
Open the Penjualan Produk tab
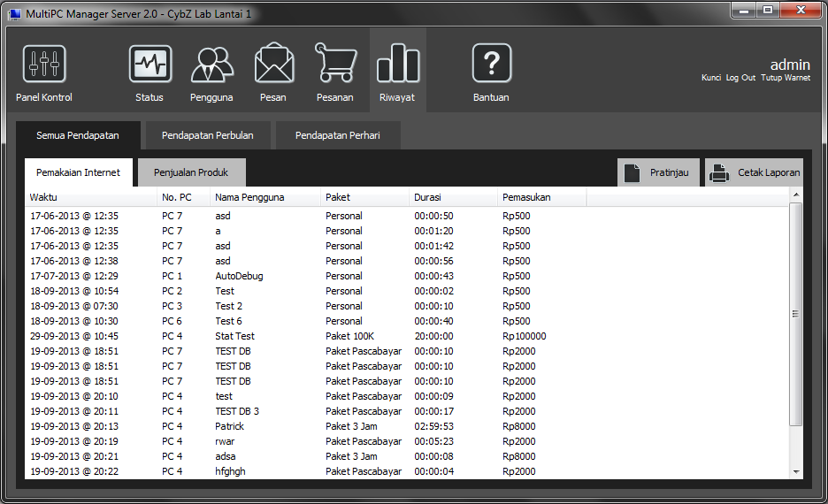(x=191, y=172)
